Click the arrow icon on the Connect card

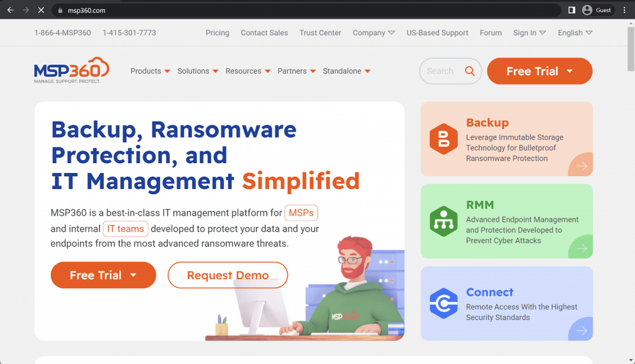coord(580,331)
